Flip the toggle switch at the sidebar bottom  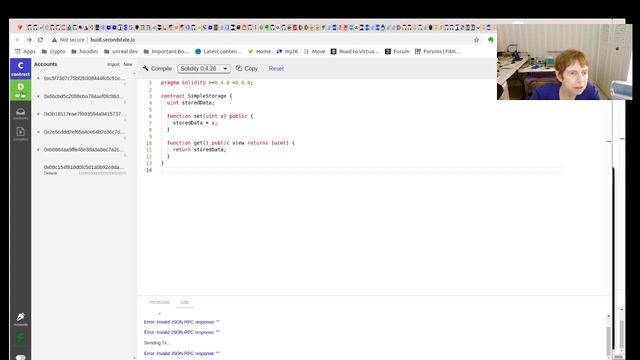[x=20, y=357]
